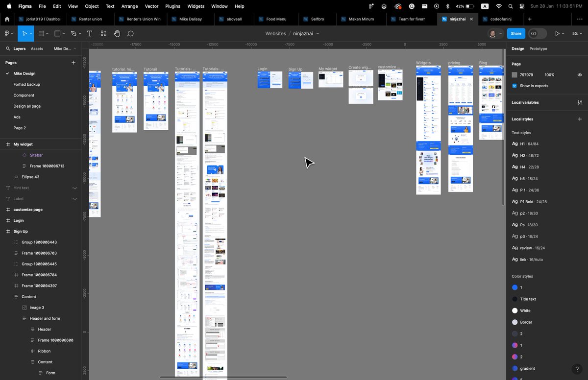Viewport: 588px width, 380px height.
Task: Open macOS Spotlight search icon
Action: (x=511, y=6)
